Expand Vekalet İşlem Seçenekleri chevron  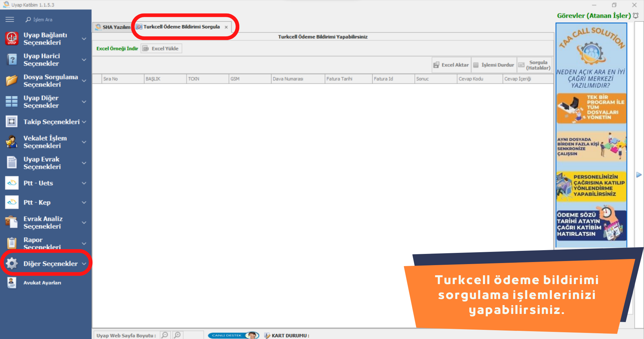84,142
